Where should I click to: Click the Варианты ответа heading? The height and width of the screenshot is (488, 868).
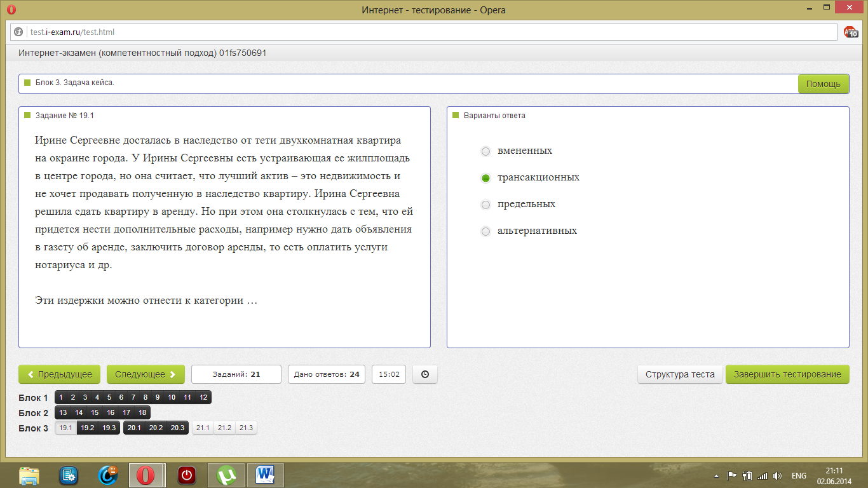[494, 116]
